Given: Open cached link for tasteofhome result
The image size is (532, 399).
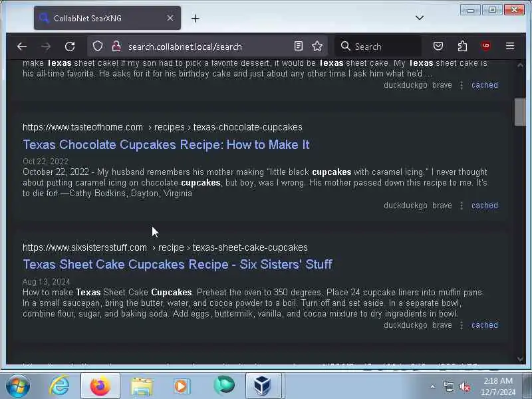Looking at the screenshot, I should pos(485,205).
